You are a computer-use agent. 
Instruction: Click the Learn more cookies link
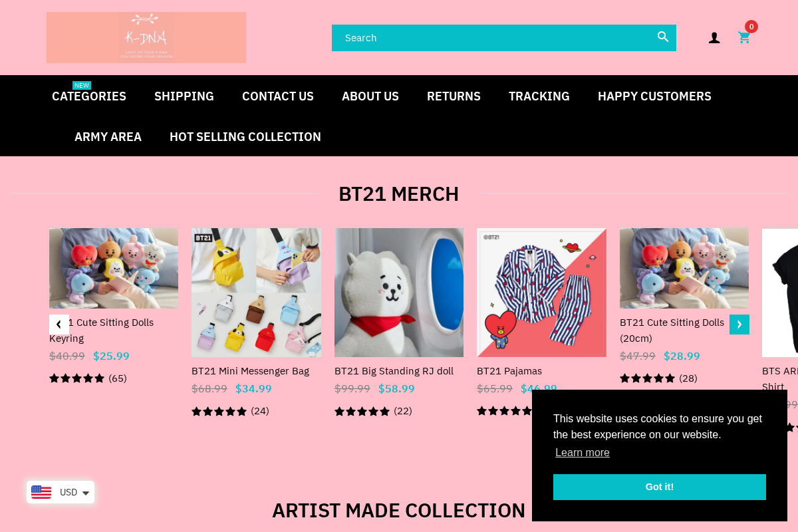click(x=582, y=452)
